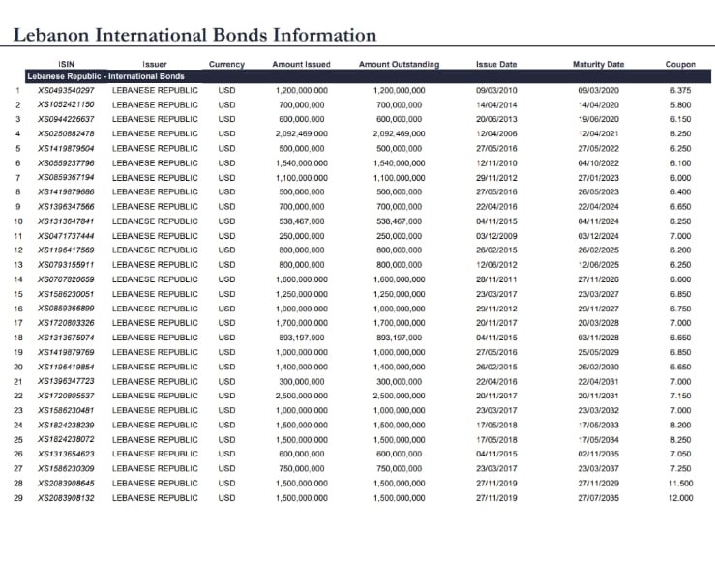Viewport: 715px width, 588px height.
Task: Select ISIN XS1419879686
Action: click(x=66, y=191)
